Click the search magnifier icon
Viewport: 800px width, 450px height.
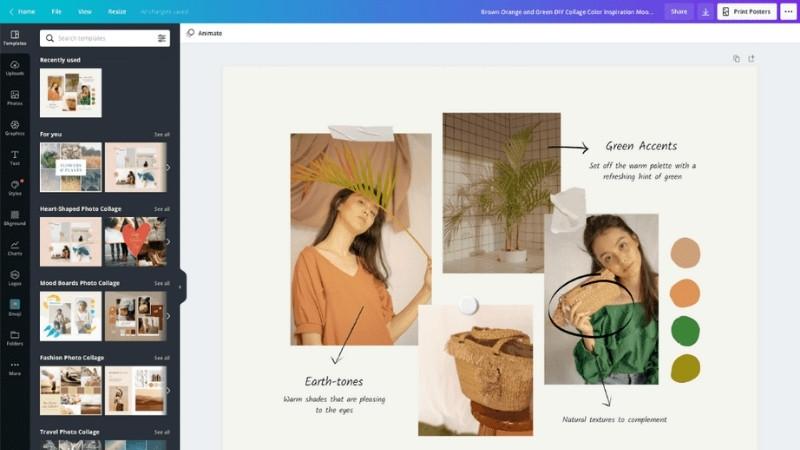pyautogui.click(x=49, y=38)
